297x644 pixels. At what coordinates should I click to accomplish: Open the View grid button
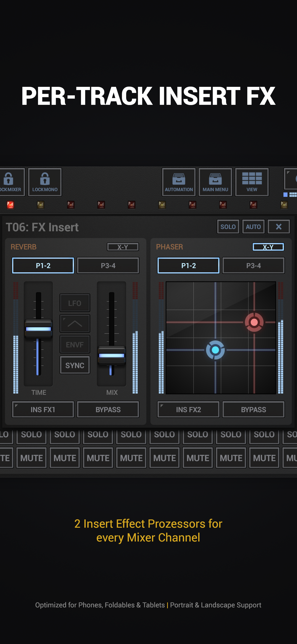[x=252, y=182]
